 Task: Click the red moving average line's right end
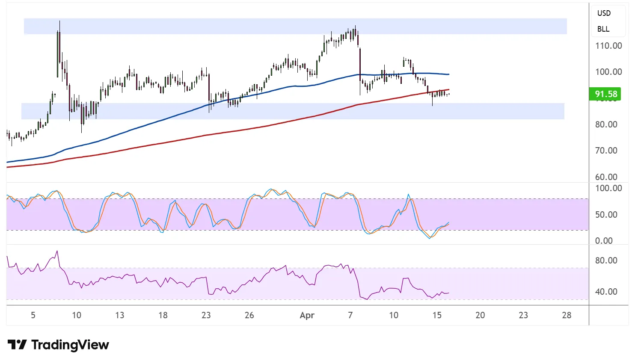[447, 90]
